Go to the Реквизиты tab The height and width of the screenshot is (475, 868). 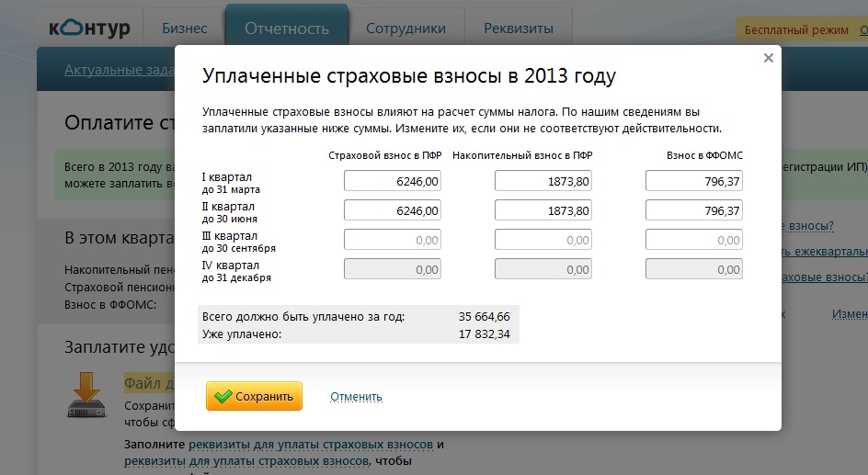pyautogui.click(x=519, y=28)
